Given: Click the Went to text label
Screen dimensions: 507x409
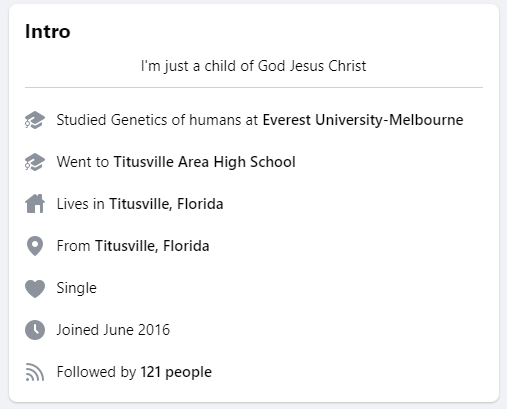Looking at the screenshot, I should [x=83, y=162].
